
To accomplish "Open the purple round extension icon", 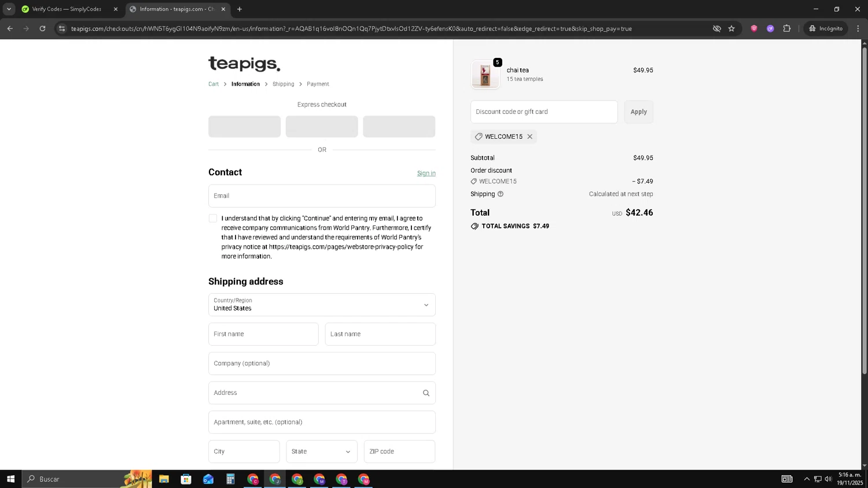I will tap(770, 28).
